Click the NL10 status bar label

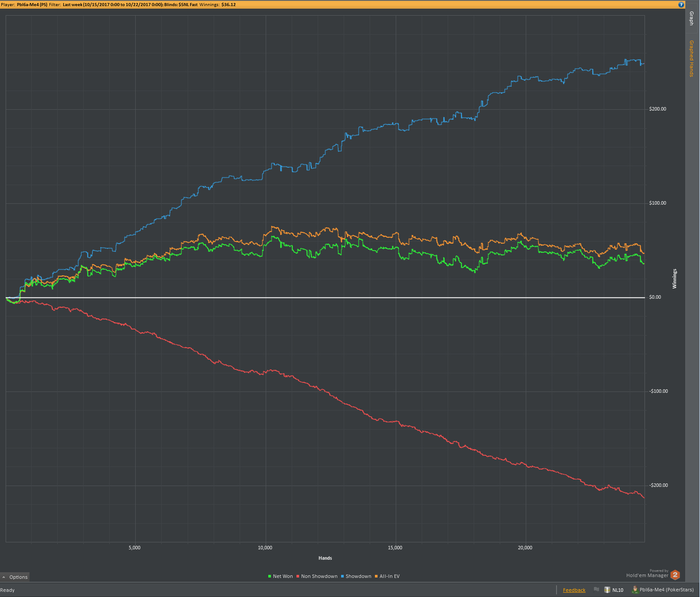pyautogui.click(x=618, y=590)
